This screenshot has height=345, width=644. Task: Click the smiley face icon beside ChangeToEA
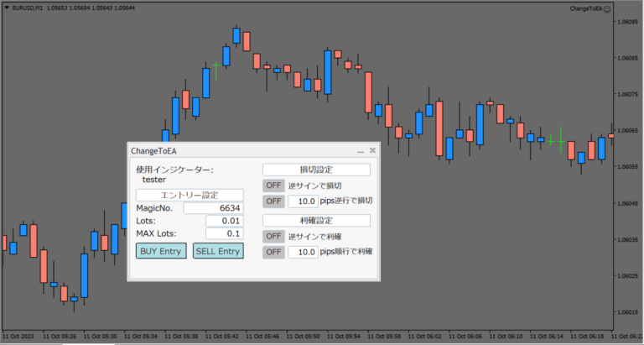[x=631, y=8]
